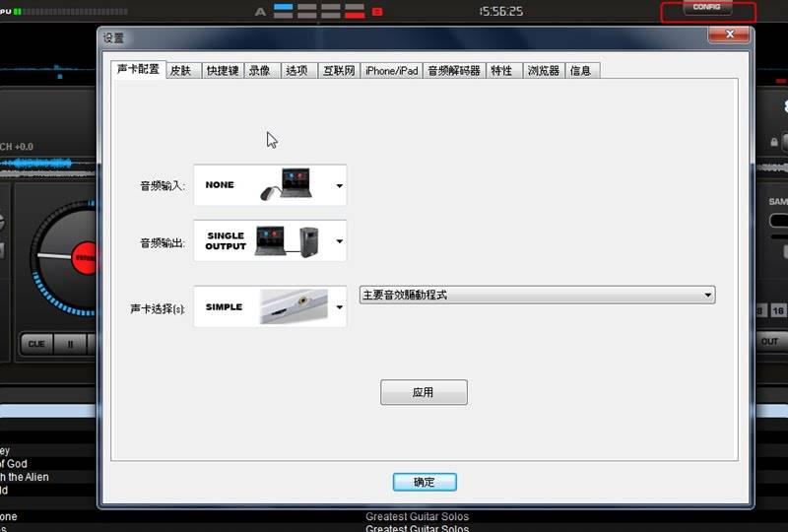
Task: Select the 录像 tab
Action: 262,71
